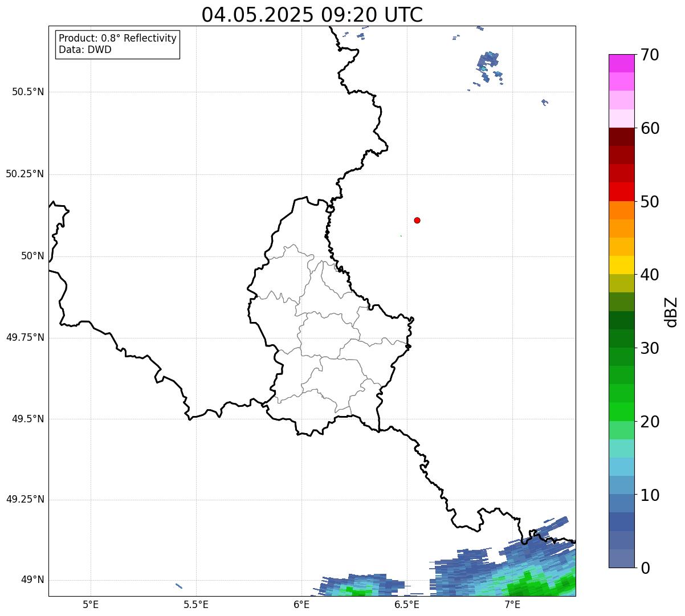The height and width of the screenshot is (616, 685).
Task: Click the latitude label 50.5°N
Action: pyautogui.click(x=28, y=92)
